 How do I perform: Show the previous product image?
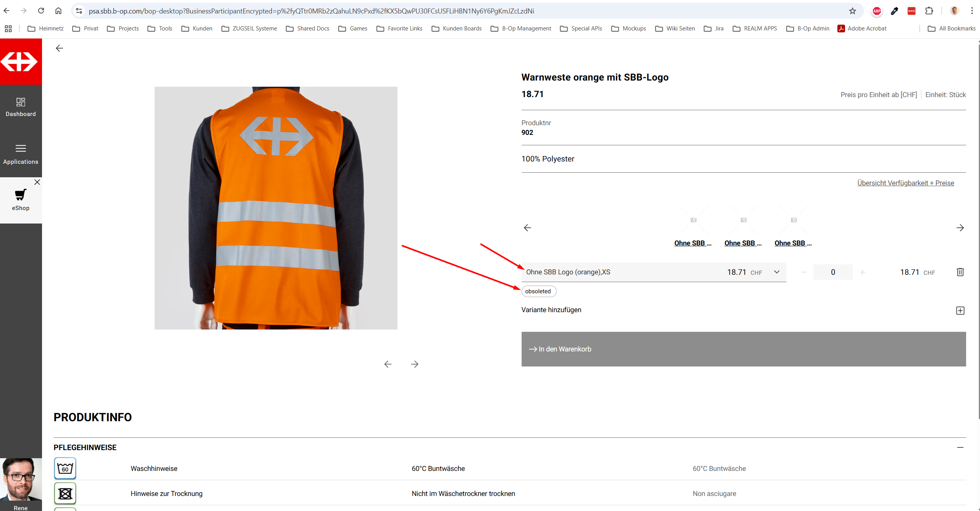click(x=388, y=364)
